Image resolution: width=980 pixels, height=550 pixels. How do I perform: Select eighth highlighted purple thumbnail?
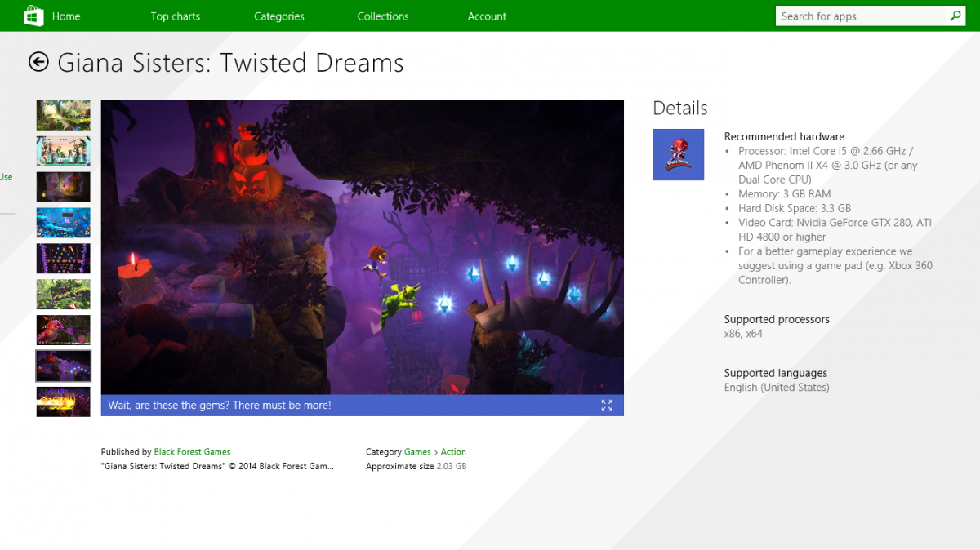coord(64,366)
